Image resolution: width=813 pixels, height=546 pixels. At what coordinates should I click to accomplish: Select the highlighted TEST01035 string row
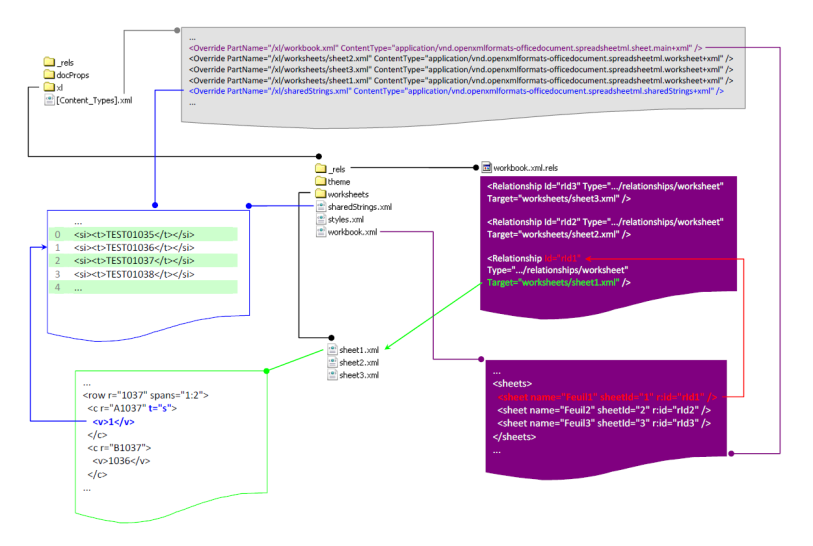143,234
